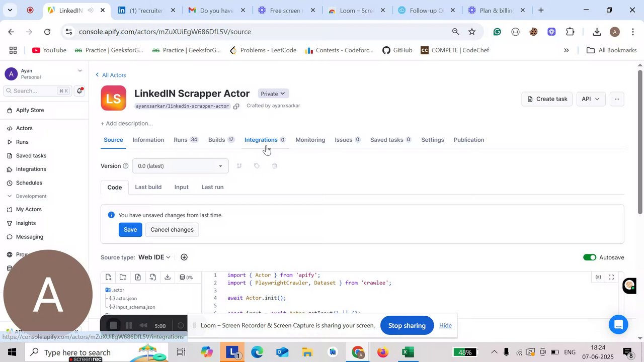The image size is (644, 362).
Task: Click the Chrome zoom magnifier icon in the address bar
Action: click(x=455, y=32)
